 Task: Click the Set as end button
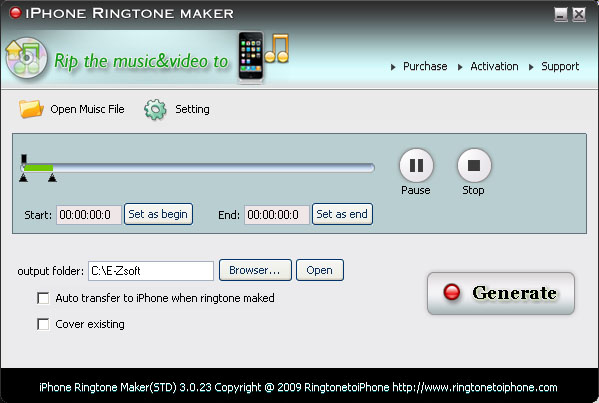[342, 214]
